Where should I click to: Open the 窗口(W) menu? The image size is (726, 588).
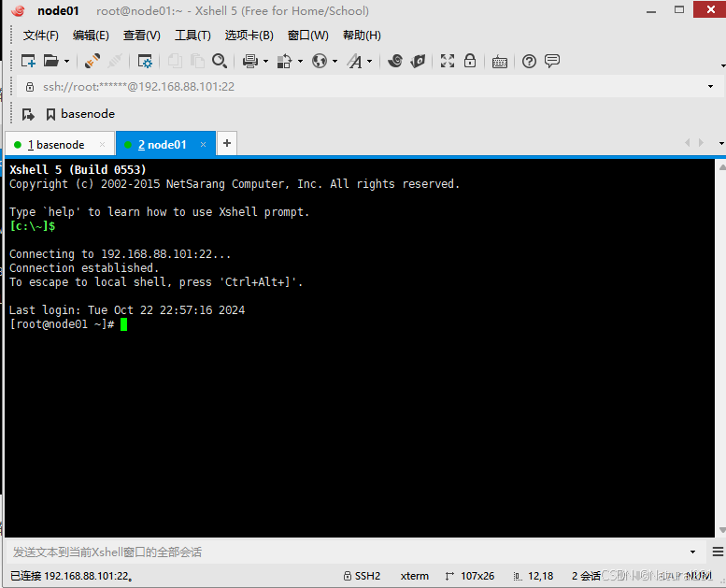click(x=308, y=36)
